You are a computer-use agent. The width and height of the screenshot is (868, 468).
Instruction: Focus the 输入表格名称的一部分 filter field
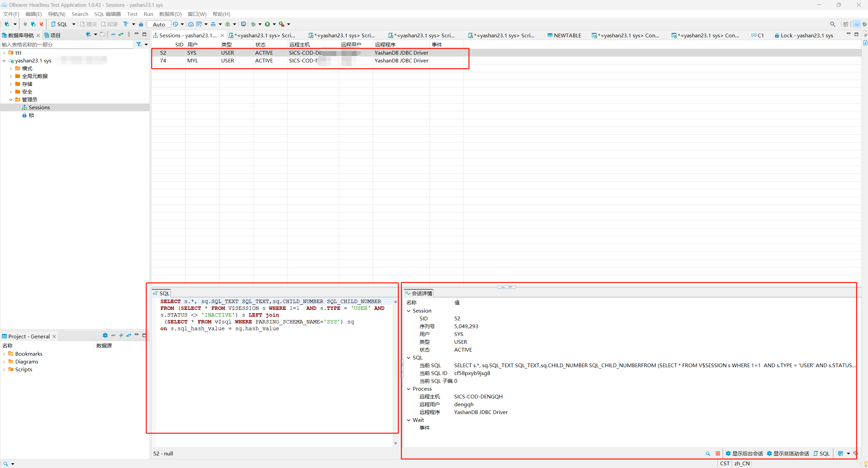click(67, 44)
